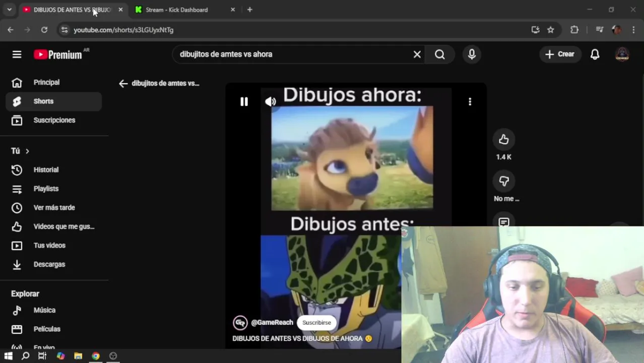The width and height of the screenshot is (644, 363).
Task: Open Chrome media control icon
Action: [x=599, y=30]
